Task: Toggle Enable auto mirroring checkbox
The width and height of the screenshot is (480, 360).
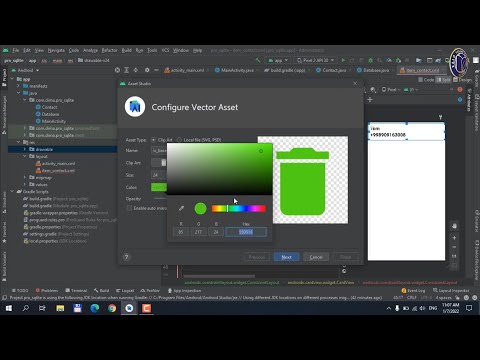Action: [129, 208]
